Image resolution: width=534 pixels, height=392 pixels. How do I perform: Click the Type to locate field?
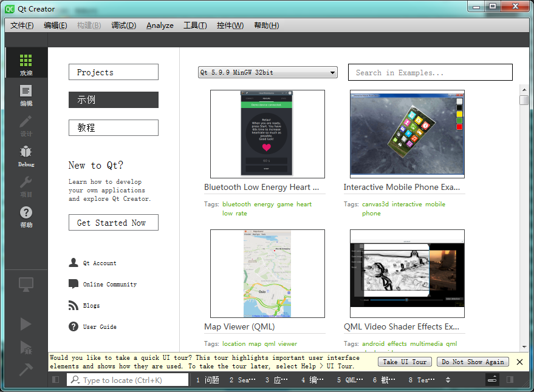pyautogui.click(x=128, y=380)
